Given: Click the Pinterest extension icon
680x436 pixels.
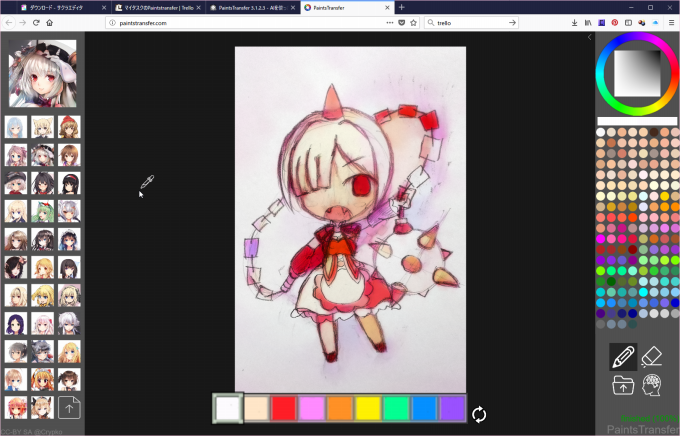Looking at the screenshot, I should click(x=615, y=23).
